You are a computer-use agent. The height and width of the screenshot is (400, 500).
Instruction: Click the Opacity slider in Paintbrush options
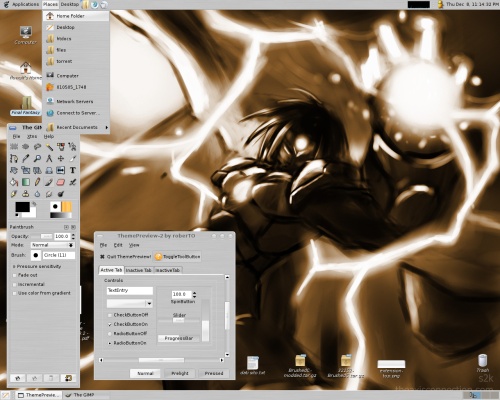(x=42, y=236)
